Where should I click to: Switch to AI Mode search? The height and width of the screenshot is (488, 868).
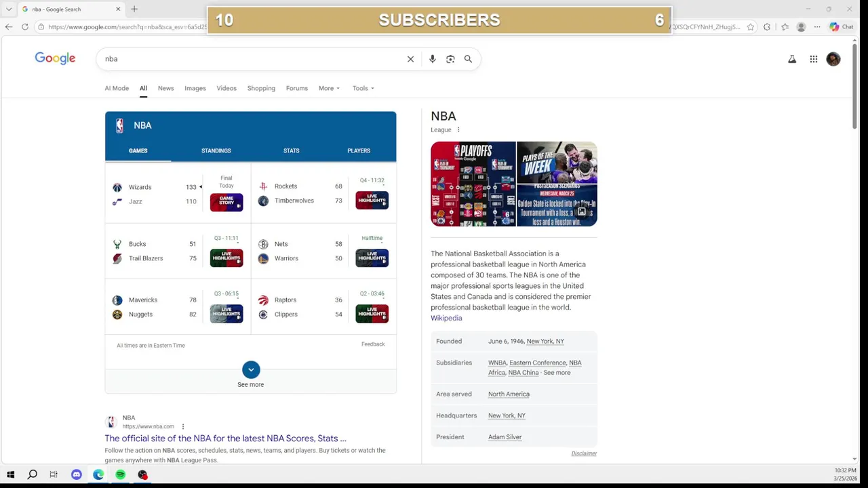click(x=117, y=88)
